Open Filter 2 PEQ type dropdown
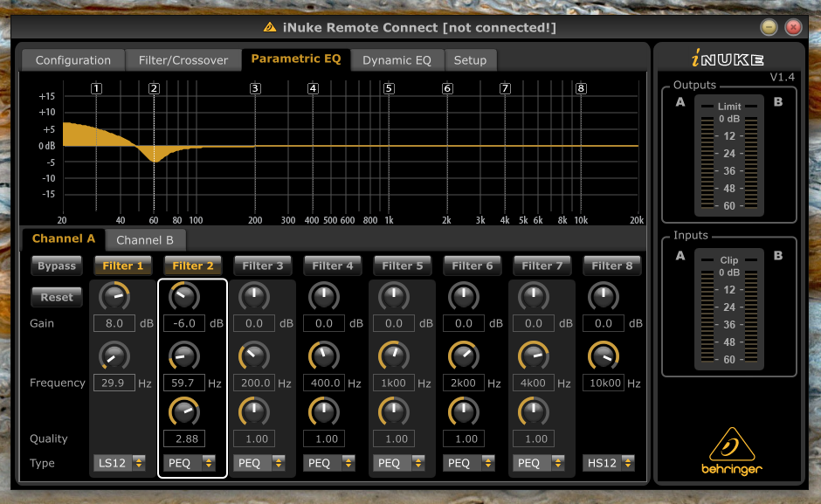Screen dimensions: 821x504 [x=189, y=463]
